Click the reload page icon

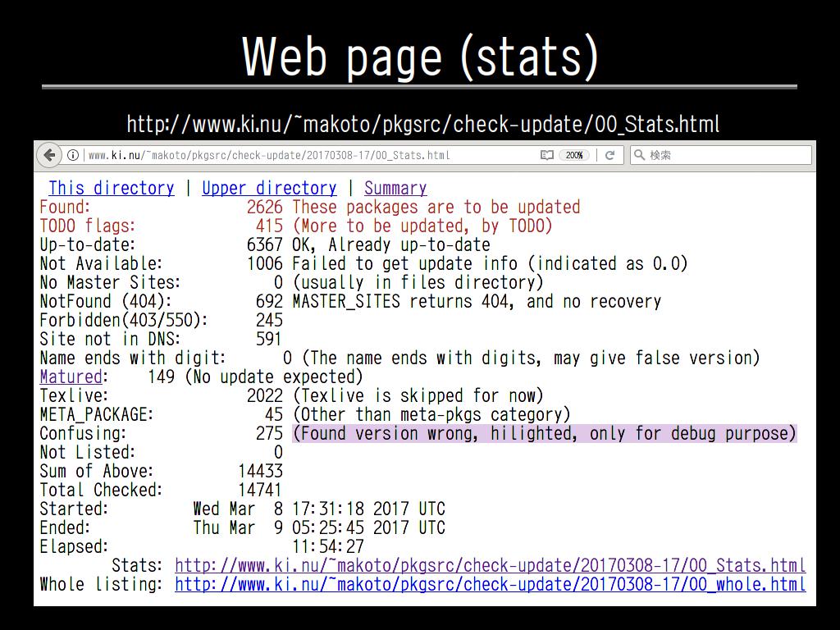coord(609,155)
